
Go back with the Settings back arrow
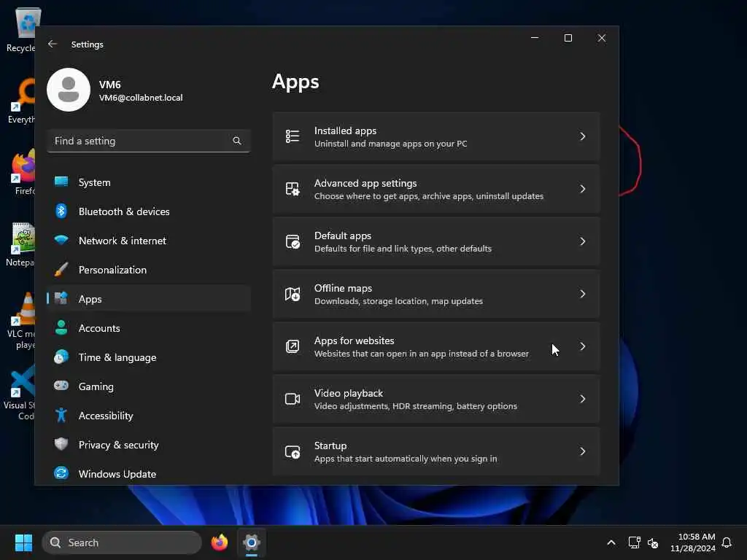53,44
